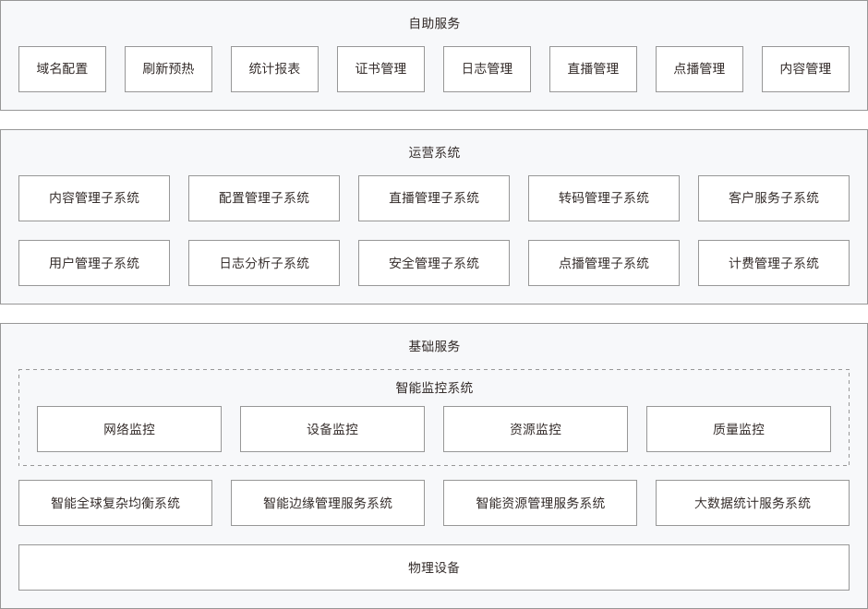The height and width of the screenshot is (609, 868).
Task: Select the 大数据统计服务系统 box
Action: point(753,503)
